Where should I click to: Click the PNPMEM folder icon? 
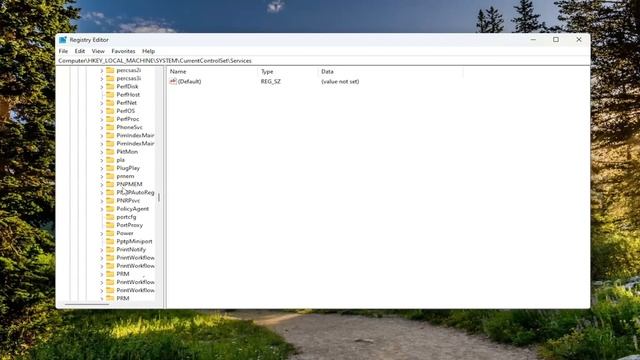pyautogui.click(x=110, y=184)
